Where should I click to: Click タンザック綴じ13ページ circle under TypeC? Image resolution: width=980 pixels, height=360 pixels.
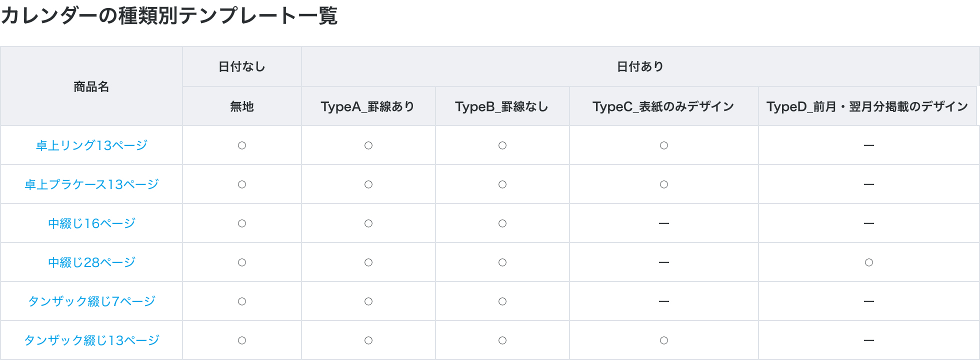[x=664, y=340]
